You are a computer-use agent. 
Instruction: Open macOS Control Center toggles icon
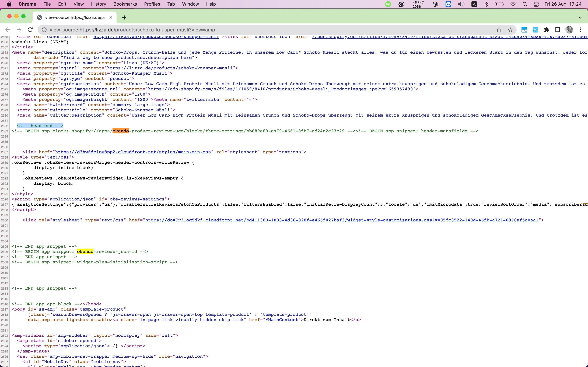point(536,4)
